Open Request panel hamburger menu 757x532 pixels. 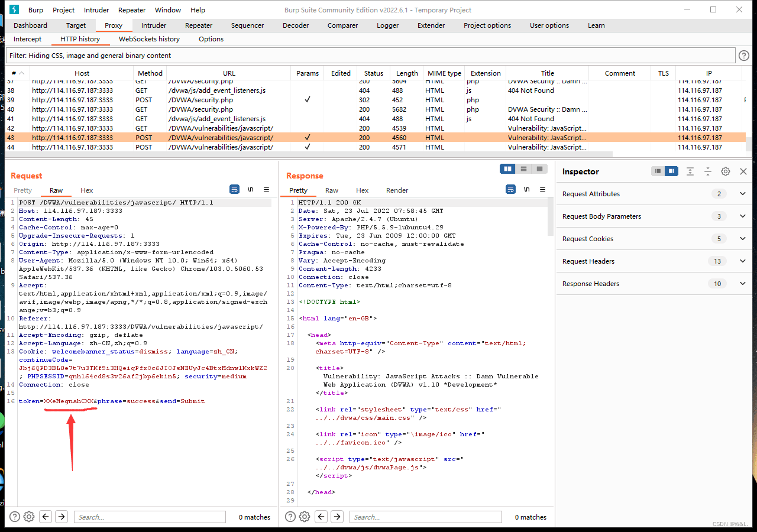click(x=267, y=190)
